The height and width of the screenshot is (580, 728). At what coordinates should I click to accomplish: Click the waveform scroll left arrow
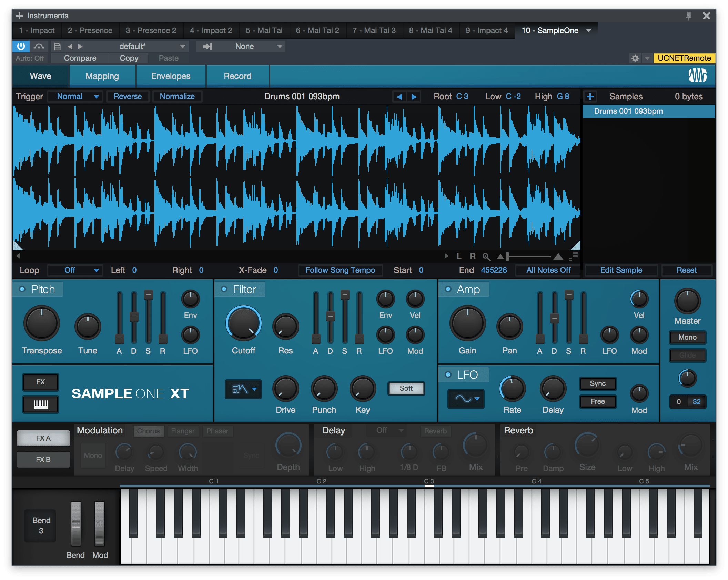[18, 256]
